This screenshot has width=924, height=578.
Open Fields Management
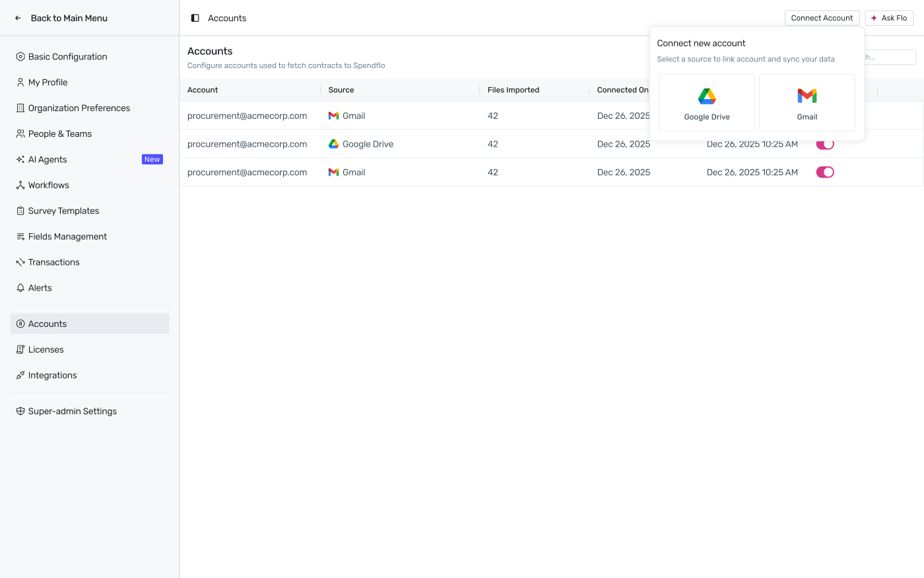tap(90, 237)
